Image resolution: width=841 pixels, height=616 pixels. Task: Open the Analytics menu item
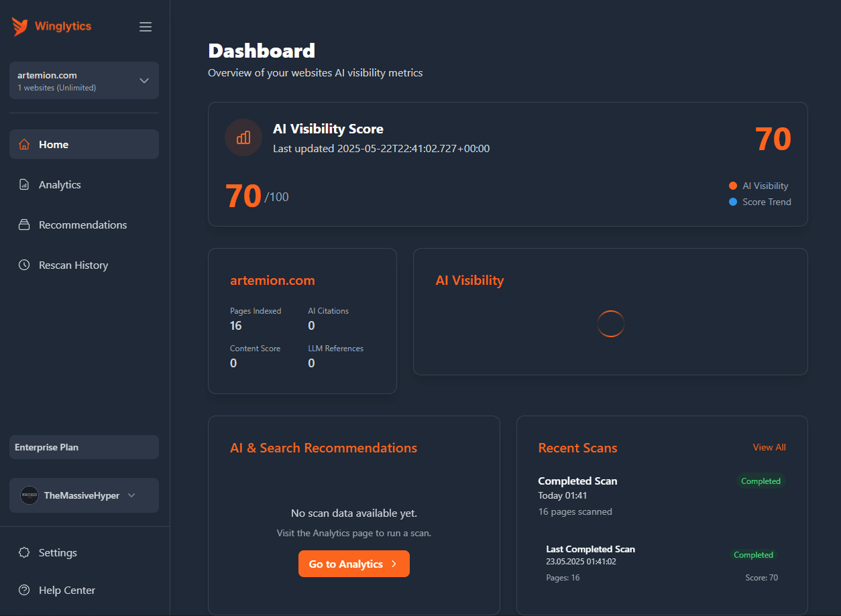click(84, 184)
